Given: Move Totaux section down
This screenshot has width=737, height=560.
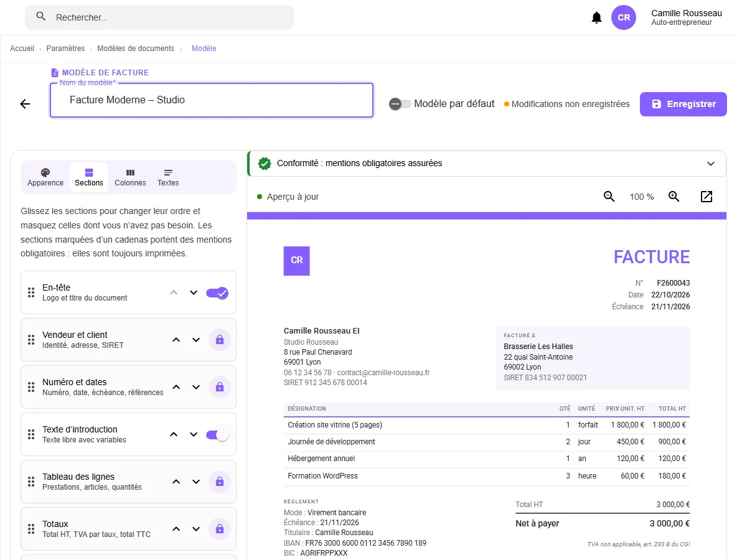Looking at the screenshot, I should pyautogui.click(x=196, y=529).
